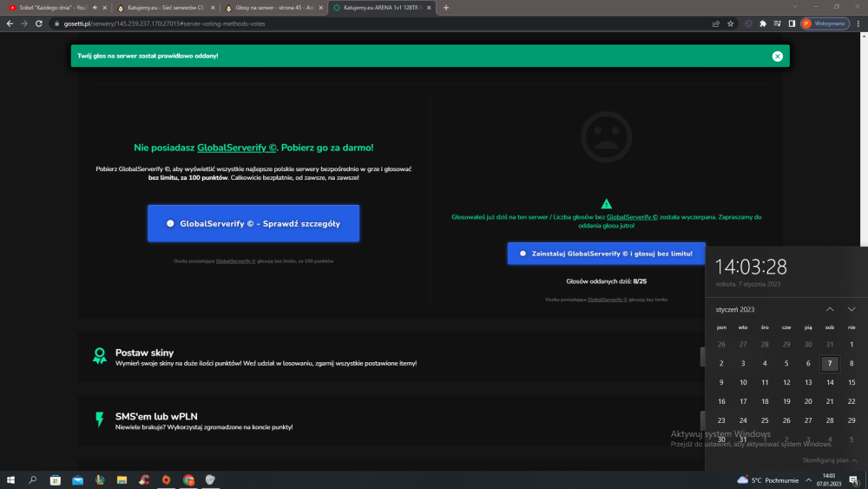
Task: Click the purple extension icon in toolbar
Action: coord(748,23)
